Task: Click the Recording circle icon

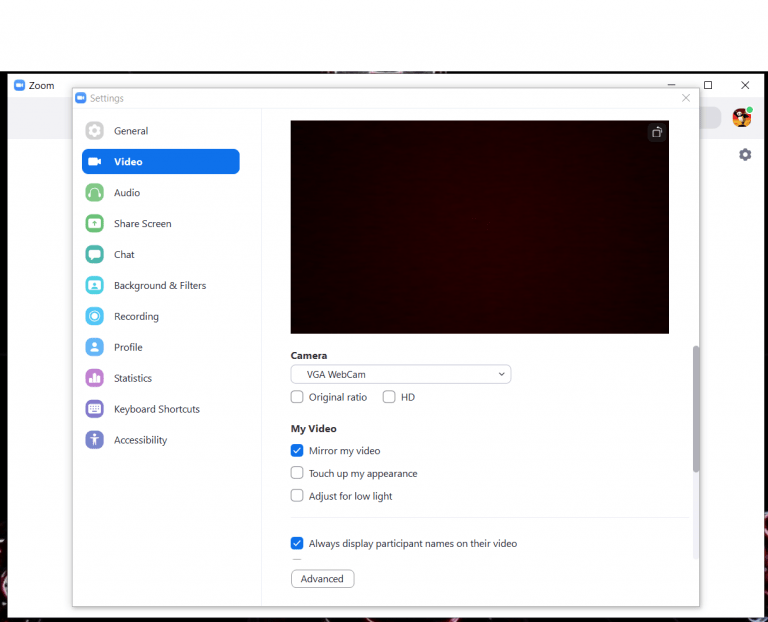Action: pyautogui.click(x=94, y=316)
